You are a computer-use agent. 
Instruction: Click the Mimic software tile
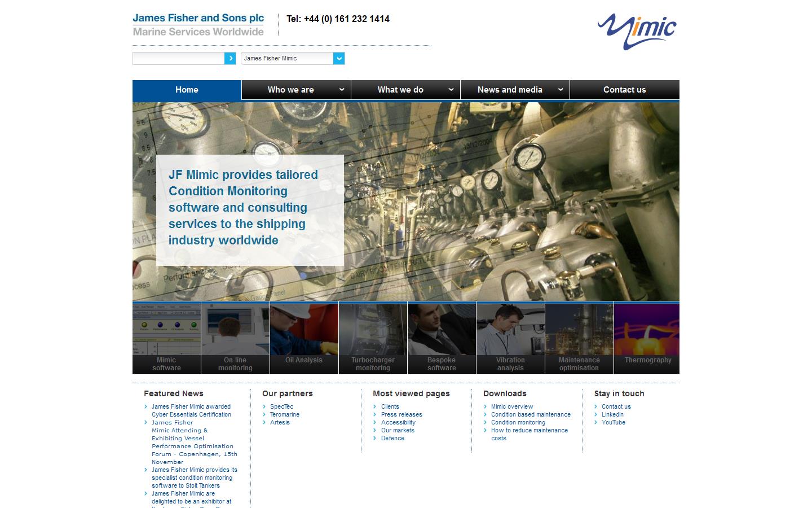(x=166, y=338)
